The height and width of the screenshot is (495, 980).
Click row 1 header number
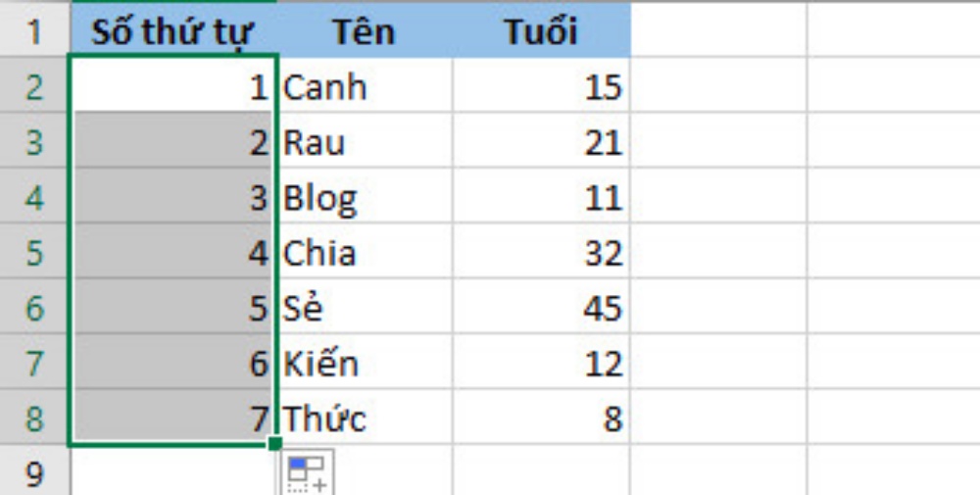pos(35,32)
